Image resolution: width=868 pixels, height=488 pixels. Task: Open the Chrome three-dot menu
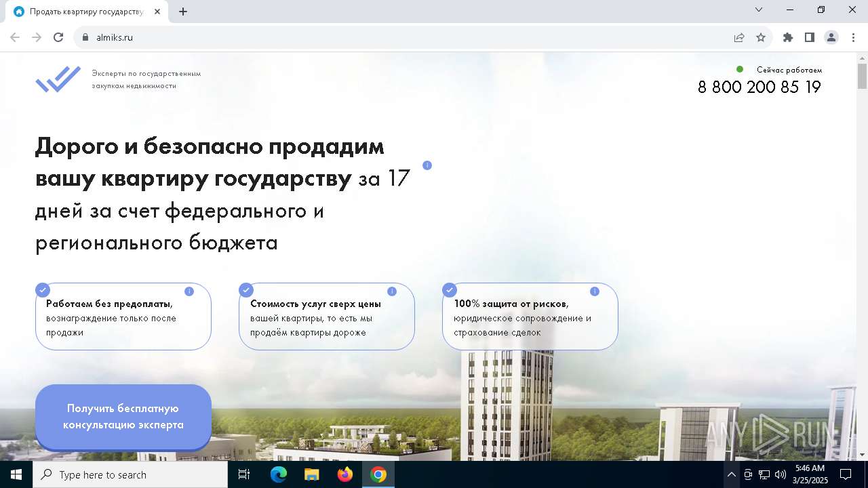pyautogui.click(x=853, y=37)
